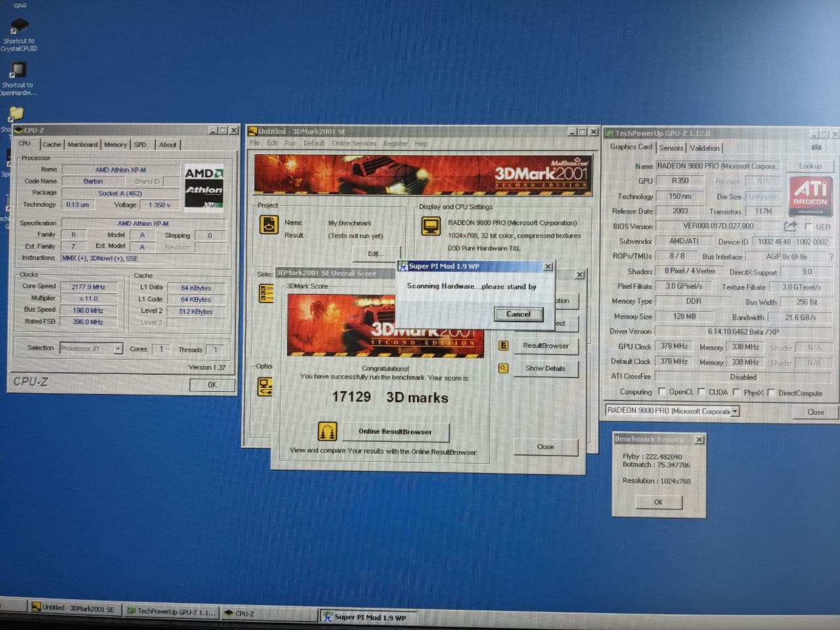Switch to the About tab in CPU-Z
The image size is (840, 630).
tap(167, 144)
